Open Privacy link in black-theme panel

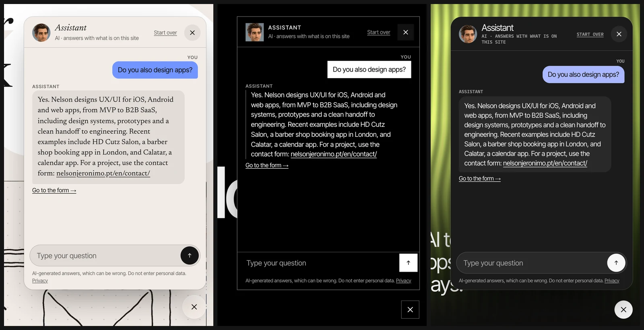pyautogui.click(x=403, y=281)
